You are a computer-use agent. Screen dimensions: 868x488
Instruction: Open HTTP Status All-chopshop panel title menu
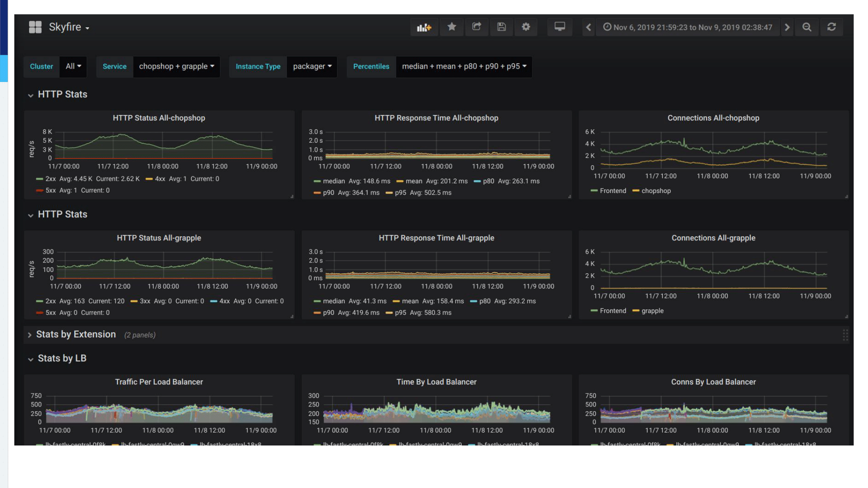click(159, 118)
